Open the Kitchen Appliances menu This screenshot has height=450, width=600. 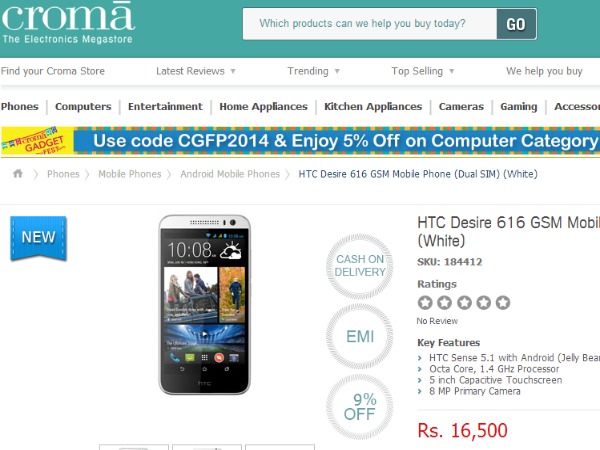coord(373,106)
